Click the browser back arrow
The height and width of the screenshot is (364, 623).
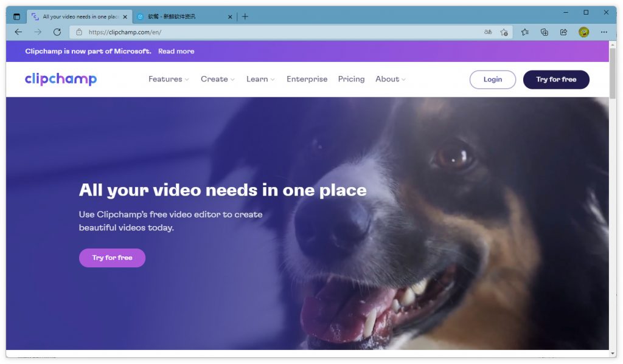[18, 32]
